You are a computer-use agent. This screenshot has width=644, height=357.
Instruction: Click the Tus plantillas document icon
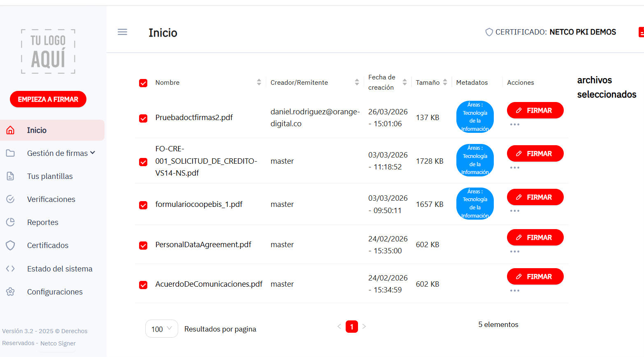point(10,176)
